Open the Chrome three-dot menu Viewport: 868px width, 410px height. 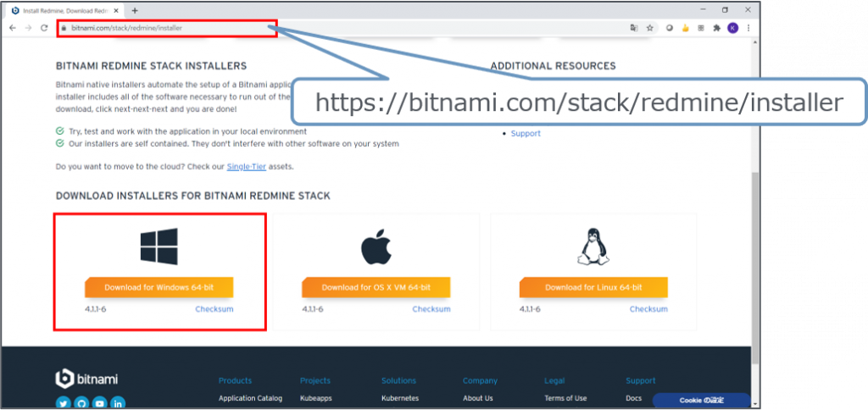748,28
